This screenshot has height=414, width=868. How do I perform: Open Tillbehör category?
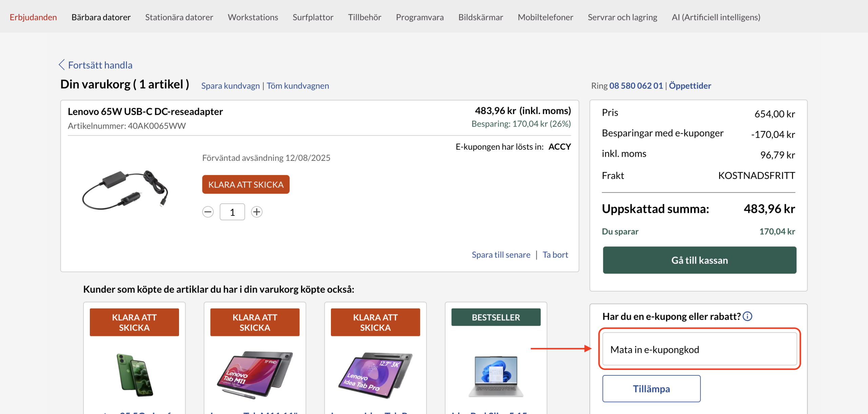point(364,17)
